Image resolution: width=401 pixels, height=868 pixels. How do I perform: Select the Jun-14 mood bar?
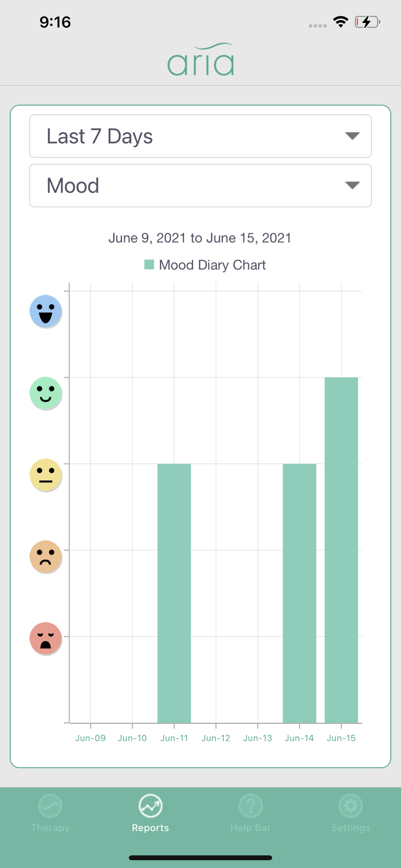point(299,593)
